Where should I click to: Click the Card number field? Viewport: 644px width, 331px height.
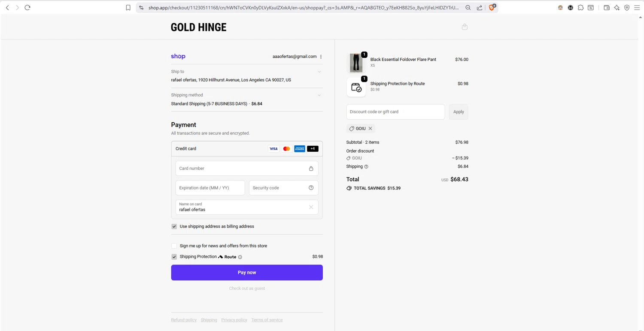coord(242,169)
